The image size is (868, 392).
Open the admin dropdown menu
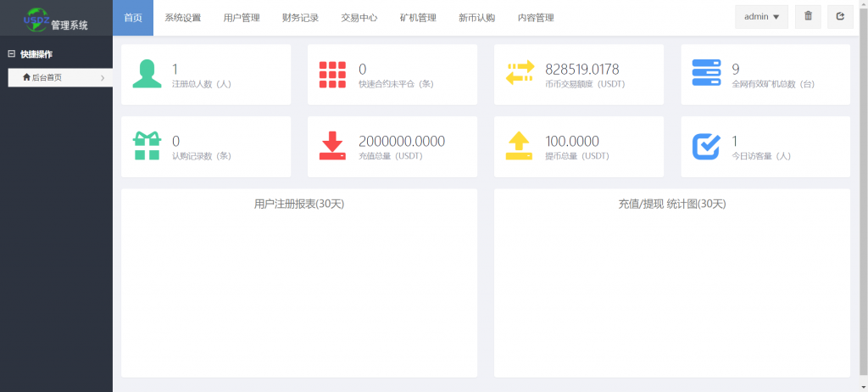coord(762,17)
